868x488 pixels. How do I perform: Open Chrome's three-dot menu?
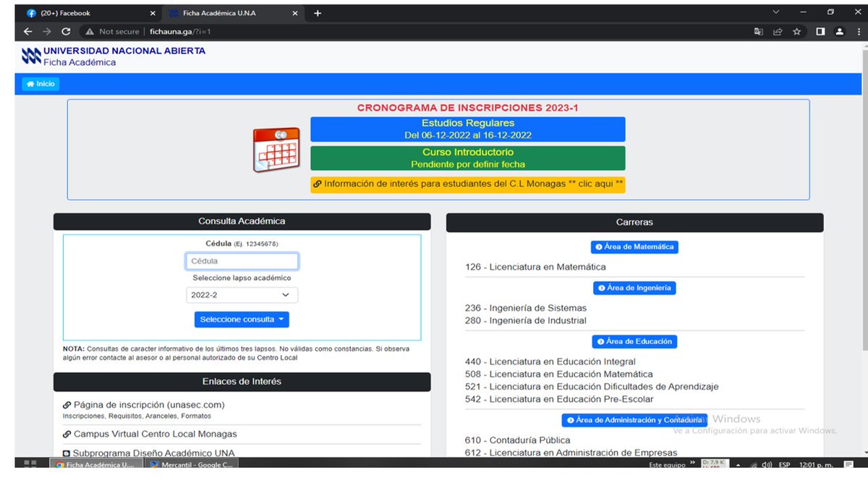tap(858, 32)
